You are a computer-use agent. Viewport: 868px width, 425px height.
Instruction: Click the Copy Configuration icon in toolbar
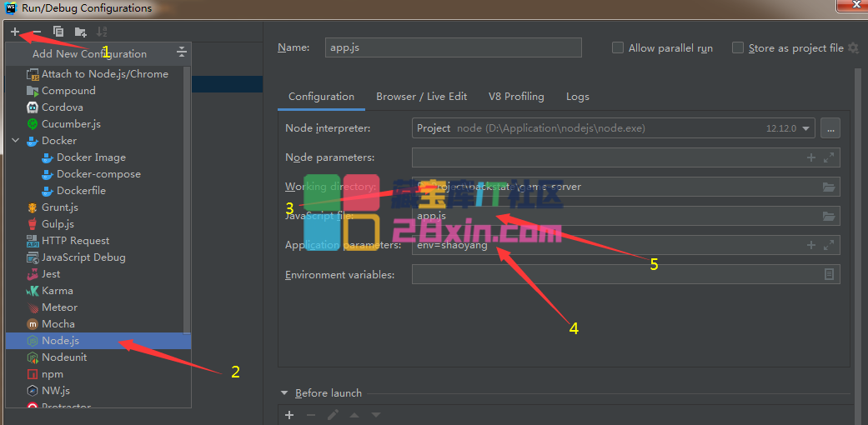pos(58,32)
